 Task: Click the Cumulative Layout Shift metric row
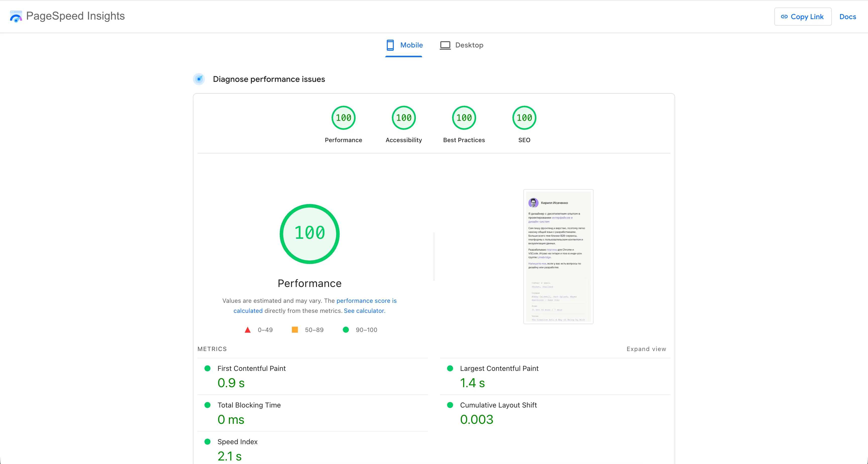tap(498, 405)
